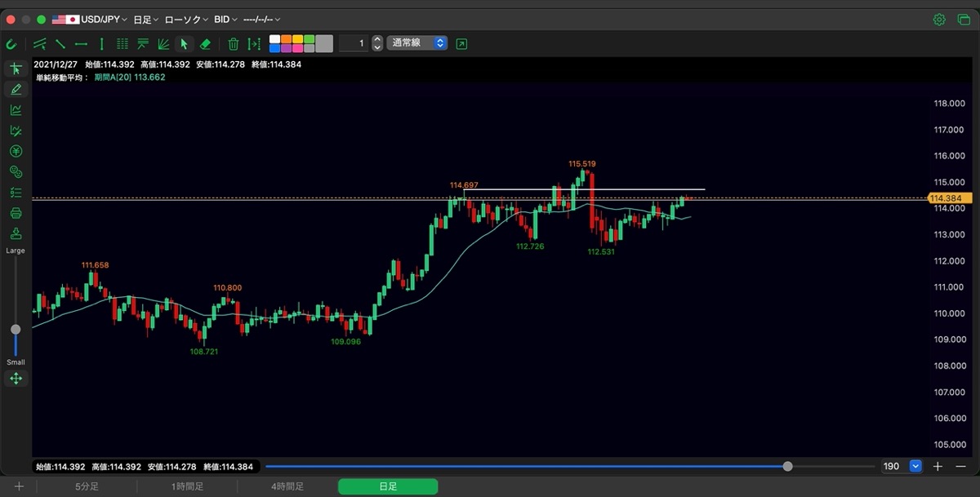Click the line width stepper arrows
980x497 pixels.
click(377, 43)
